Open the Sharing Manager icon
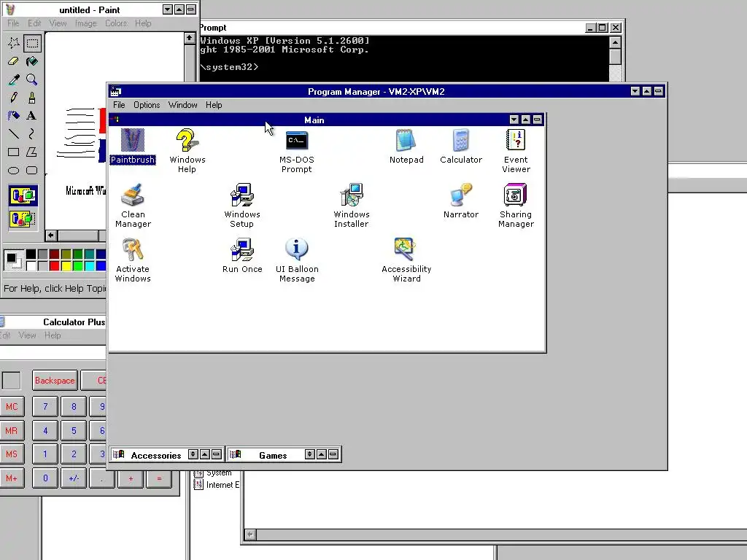The image size is (747, 560). [516, 205]
